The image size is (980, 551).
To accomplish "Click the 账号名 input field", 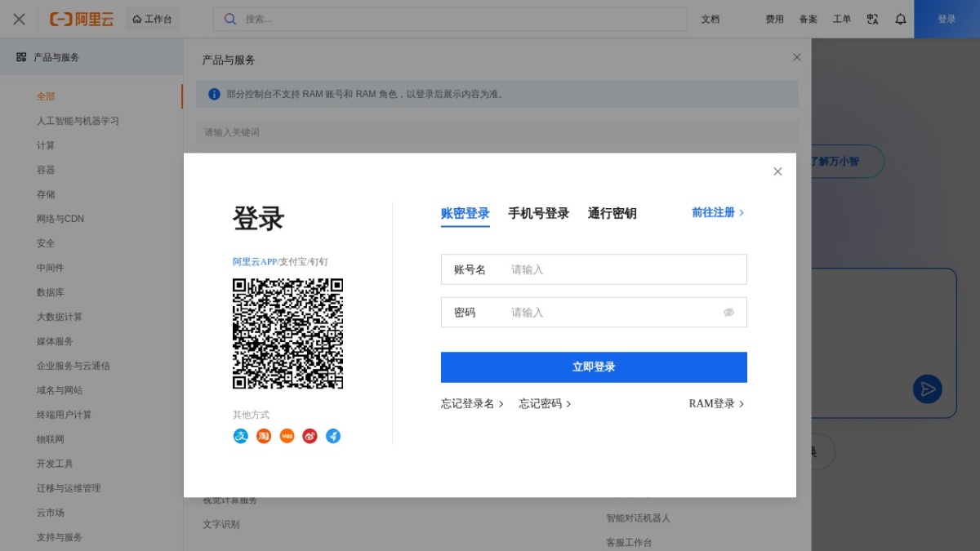I will [594, 269].
